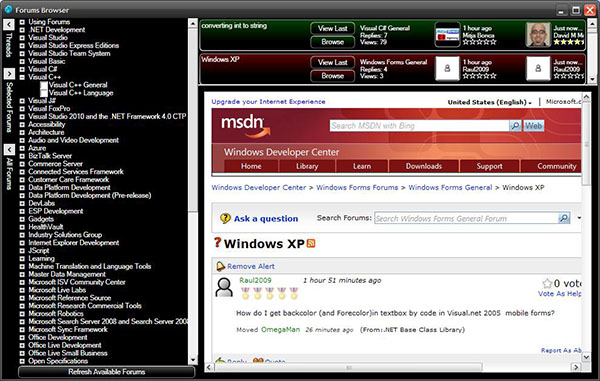600x381 pixels.
Task: Select the Office Development forum
Action: tap(58, 337)
